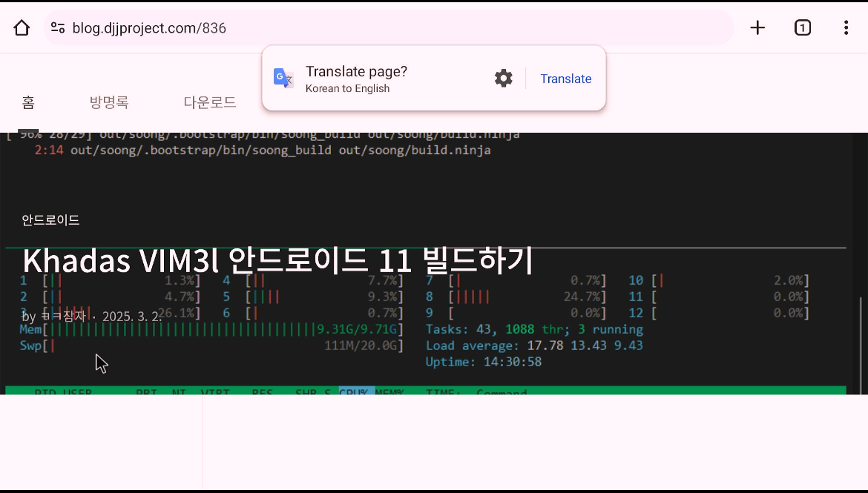Click memory usage value 9.31G/9.71G

pos(357,330)
